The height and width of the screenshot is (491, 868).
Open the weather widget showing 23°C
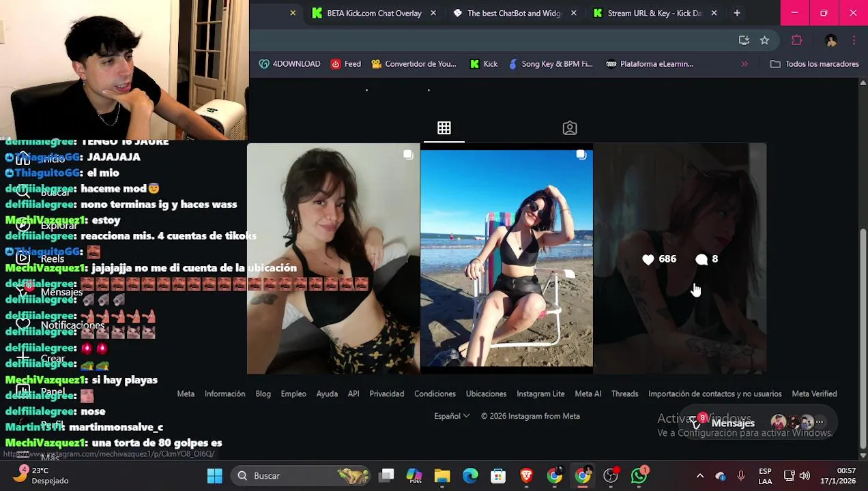coord(42,475)
